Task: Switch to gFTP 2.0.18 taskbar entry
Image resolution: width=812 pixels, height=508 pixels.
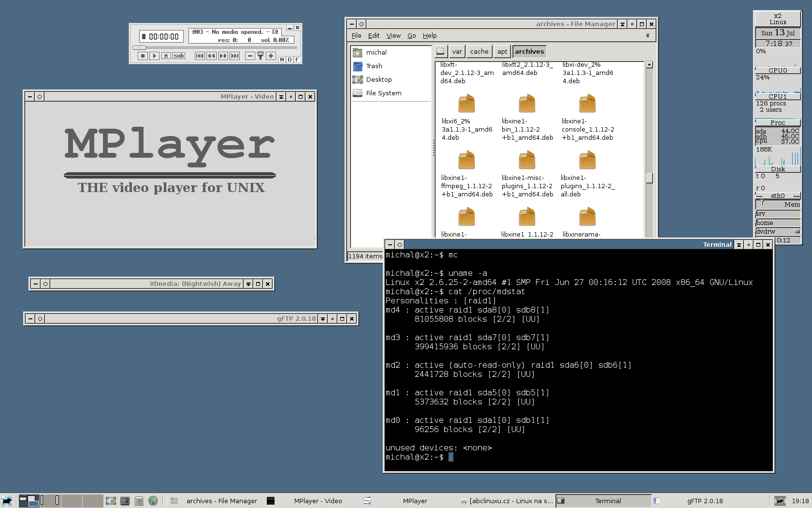Action: [x=699, y=501]
